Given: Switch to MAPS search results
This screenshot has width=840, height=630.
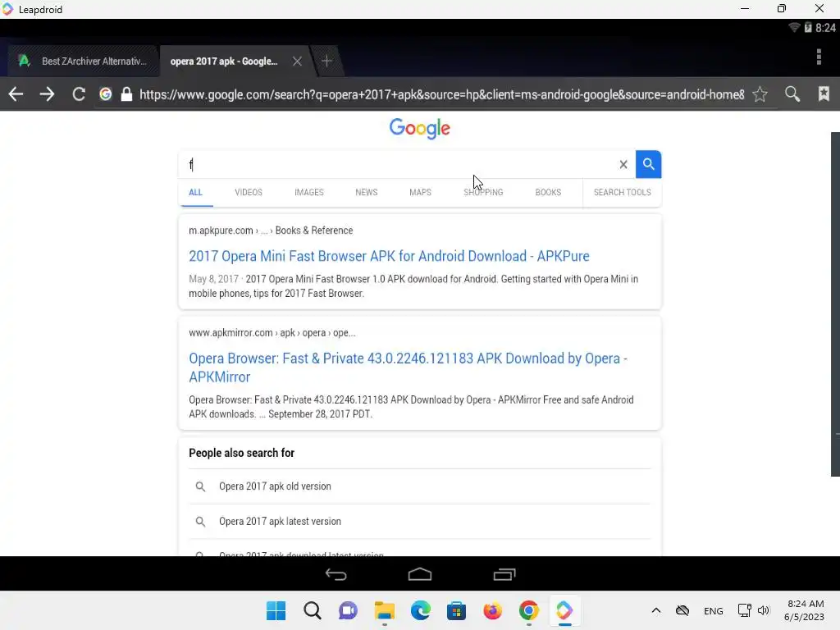Looking at the screenshot, I should 420,192.
